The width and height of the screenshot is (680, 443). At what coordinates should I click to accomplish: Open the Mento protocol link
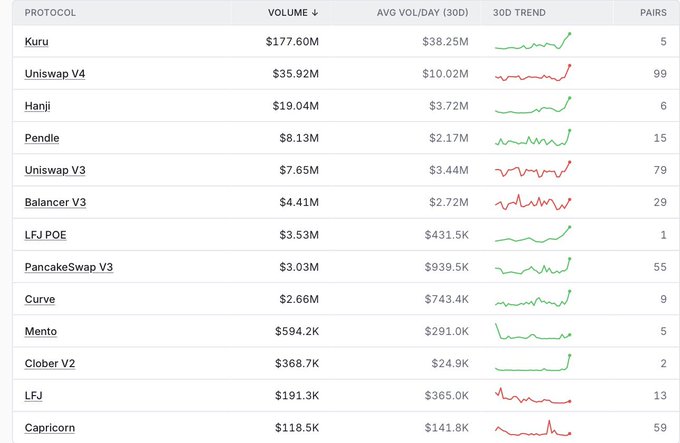tap(41, 331)
